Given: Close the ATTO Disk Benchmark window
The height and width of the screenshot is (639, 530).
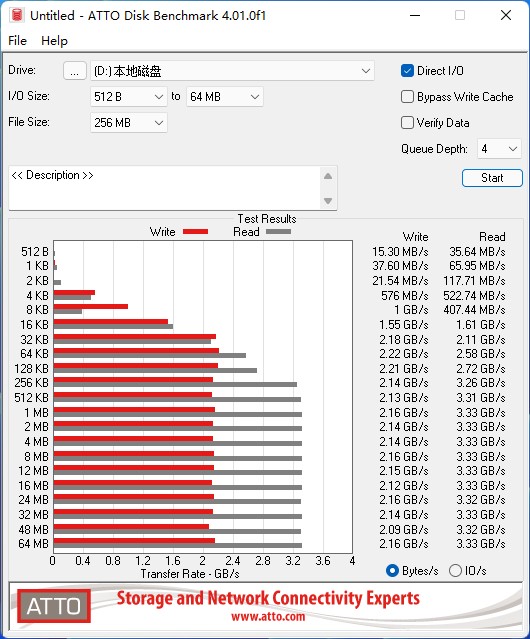Looking at the screenshot, I should [x=506, y=15].
